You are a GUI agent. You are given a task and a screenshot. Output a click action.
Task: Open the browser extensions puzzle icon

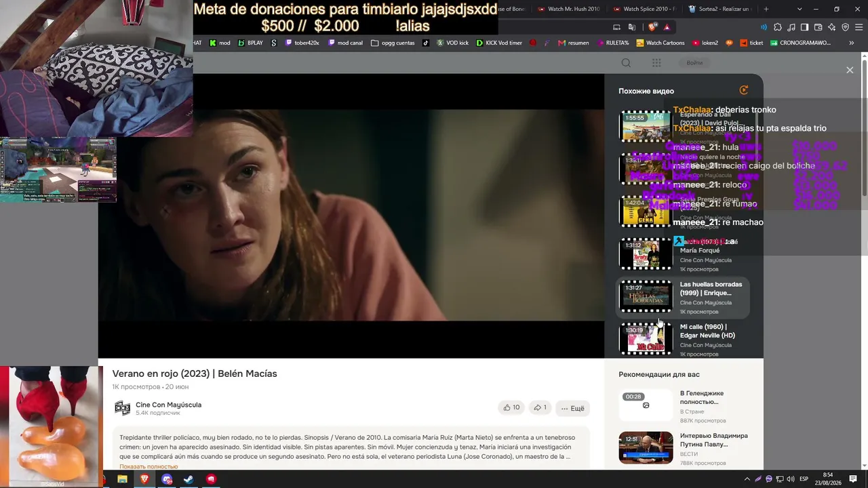coord(778,27)
